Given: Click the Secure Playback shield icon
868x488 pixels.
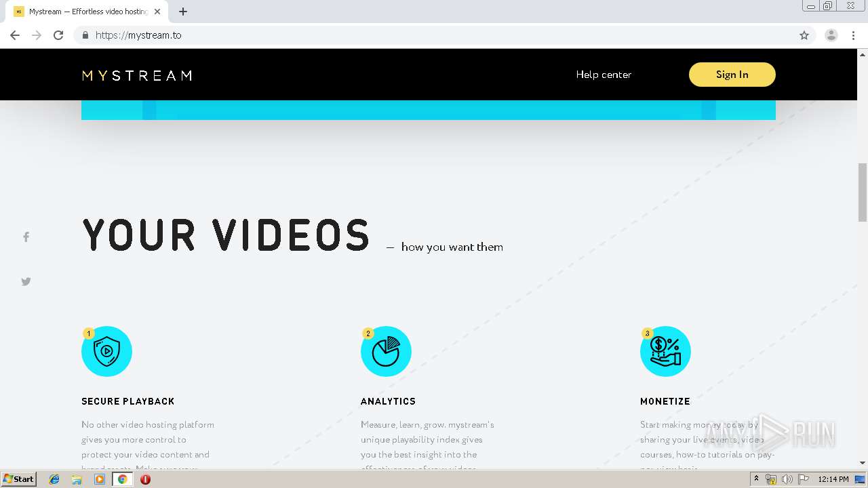Looking at the screenshot, I should coord(106,351).
